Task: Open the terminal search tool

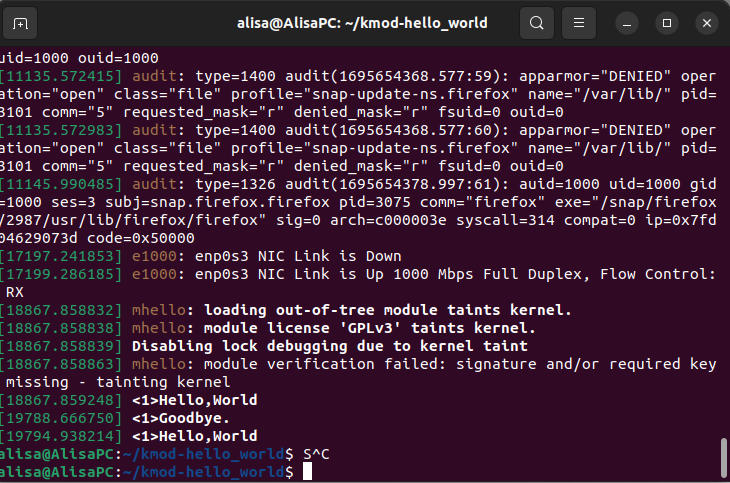Action: coord(537,23)
